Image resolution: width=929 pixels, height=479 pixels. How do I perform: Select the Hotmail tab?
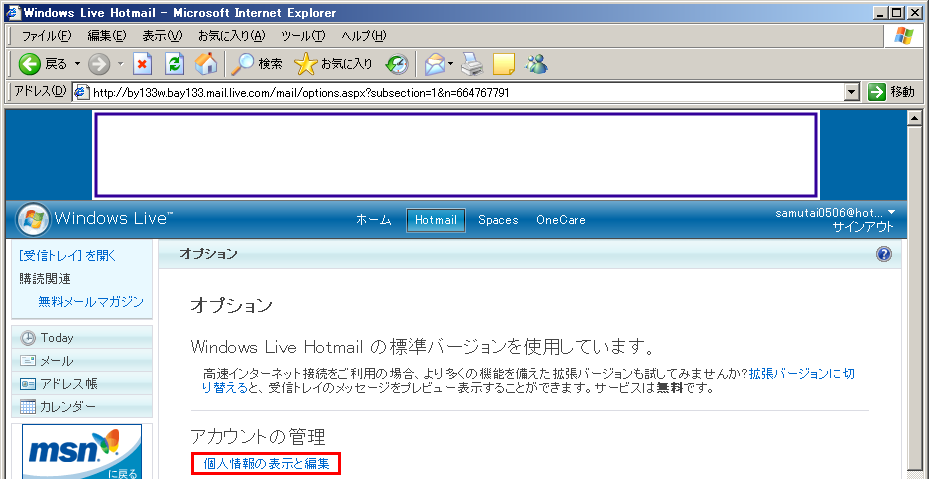click(x=435, y=220)
